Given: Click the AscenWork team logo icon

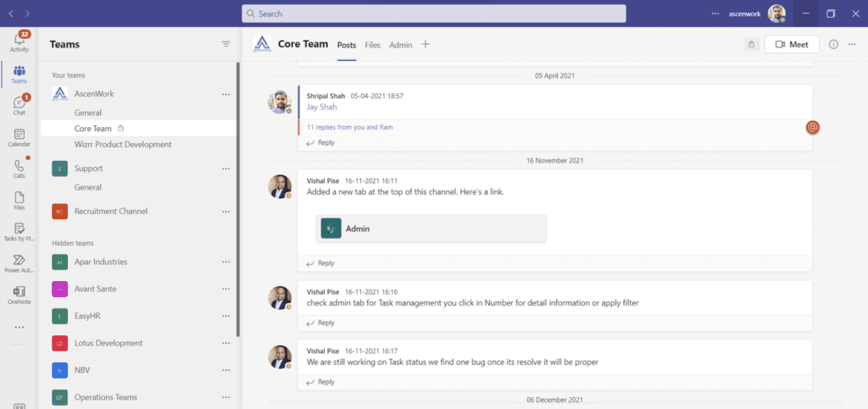Looking at the screenshot, I should tap(60, 94).
